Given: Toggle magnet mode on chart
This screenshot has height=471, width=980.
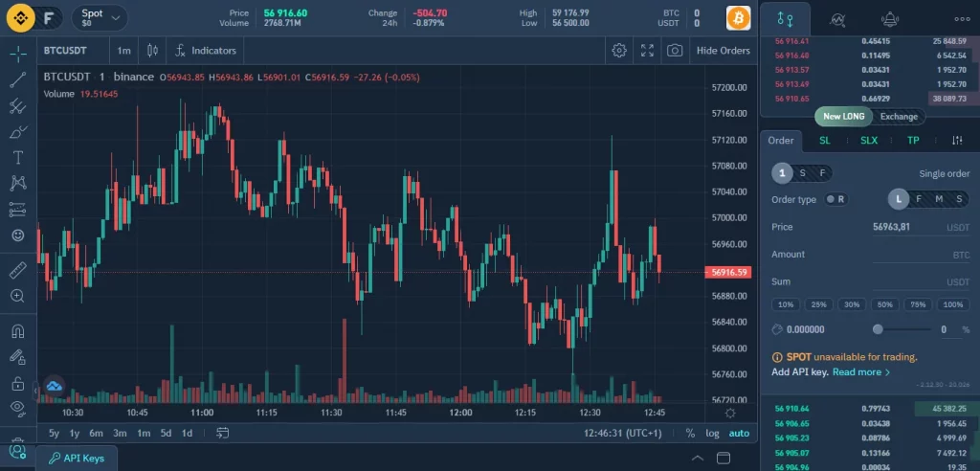Looking at the screenshot, I should (x=18, y=331).
